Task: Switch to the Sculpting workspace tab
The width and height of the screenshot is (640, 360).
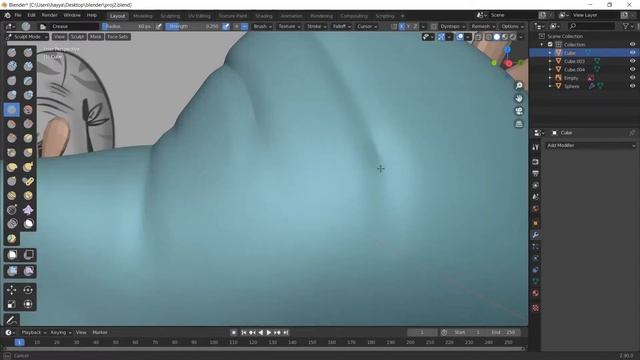Action: coord(170,16)
